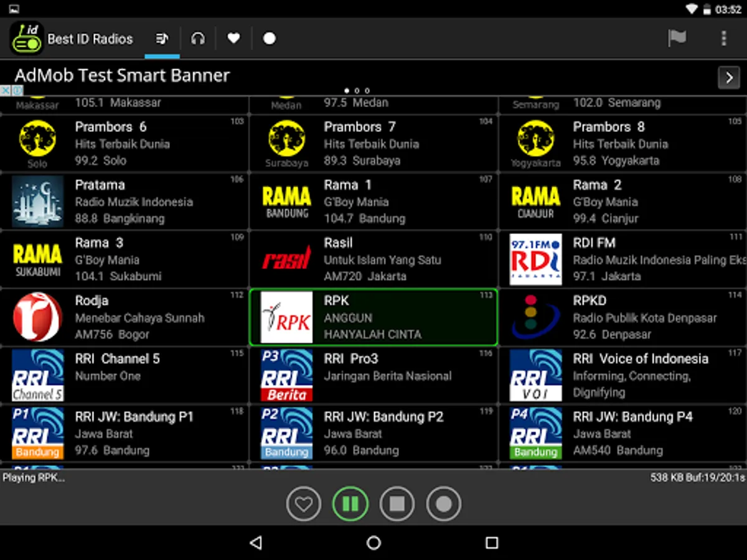747x560 pixels.
Task: Play the Prambors 7 station
Action: click(374, 144)
